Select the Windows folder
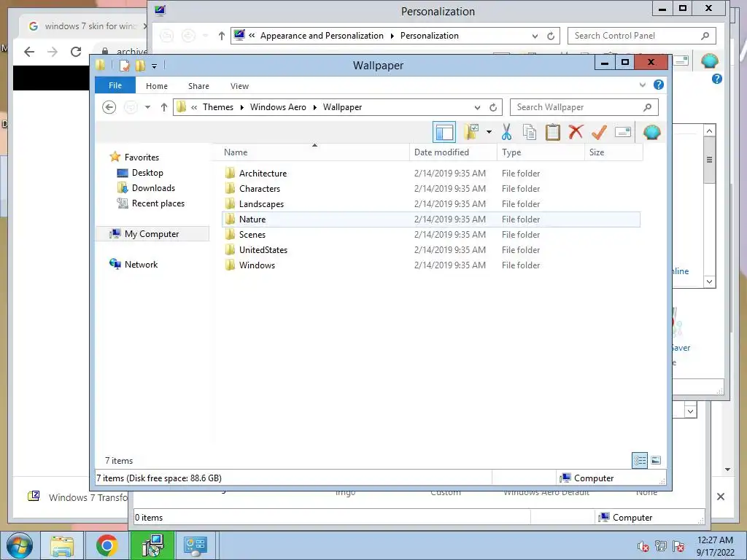The width and height of the screenshot is (747, 560). (431, 265)
